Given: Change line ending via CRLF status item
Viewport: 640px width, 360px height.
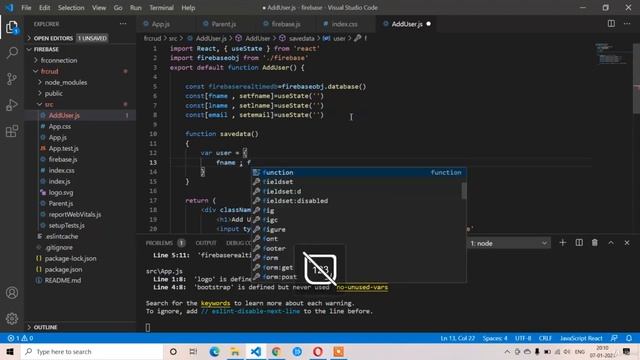Looking at the screenshot, I should click(545, 338).
